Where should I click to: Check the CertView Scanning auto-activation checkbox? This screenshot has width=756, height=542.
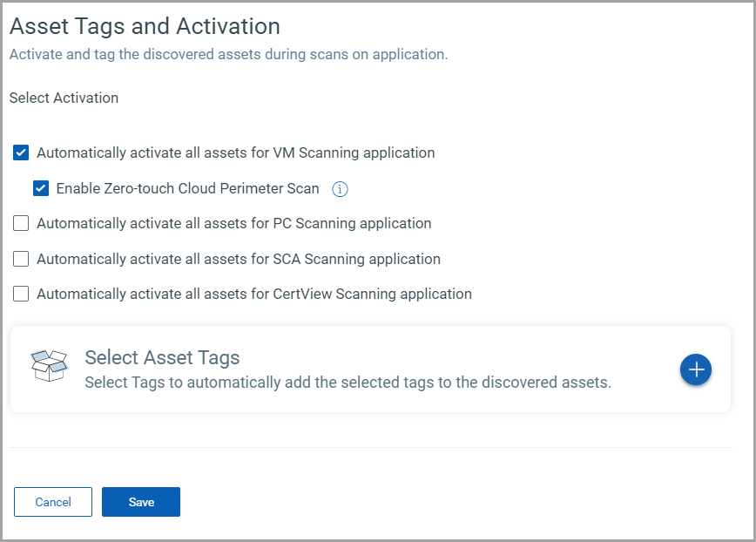coord(22,295)
